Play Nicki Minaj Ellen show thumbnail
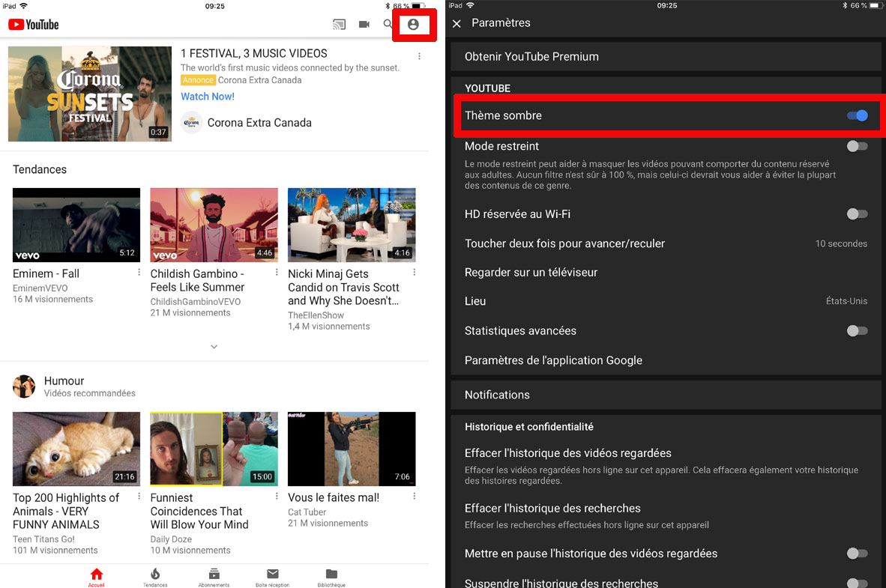886x588 pixels. (x=352, y=225)
